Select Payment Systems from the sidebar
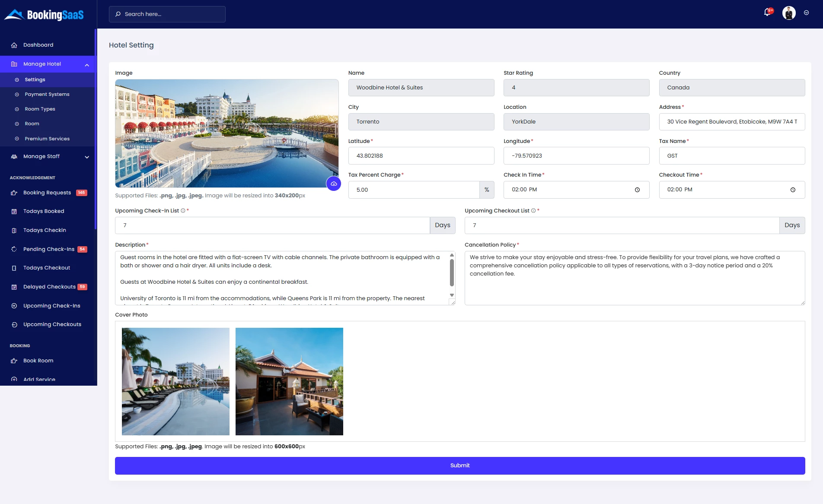Viewport: 823px width, 504px height. click(47, 94)
